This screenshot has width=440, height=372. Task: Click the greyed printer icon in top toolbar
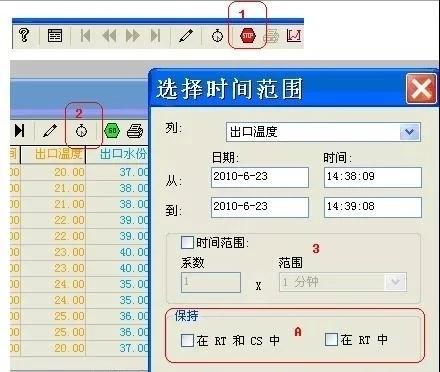click(271, 36)
